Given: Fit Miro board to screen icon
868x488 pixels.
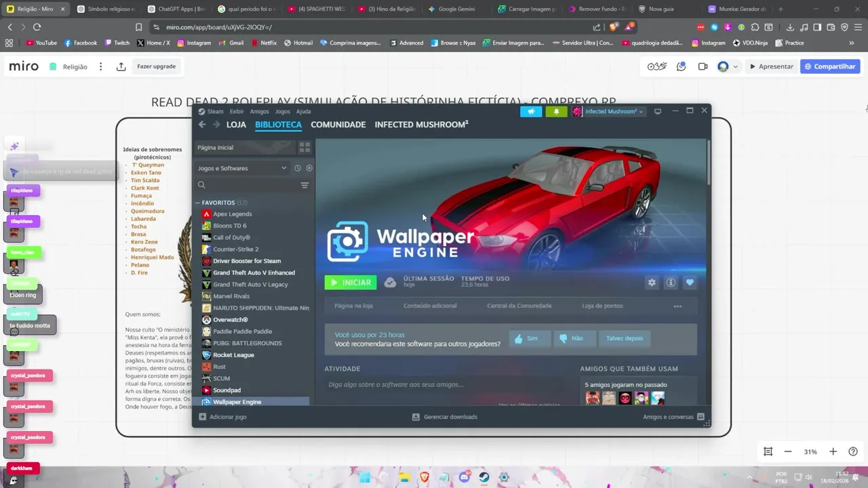Looking at the screenshot, I should [768, 451].
